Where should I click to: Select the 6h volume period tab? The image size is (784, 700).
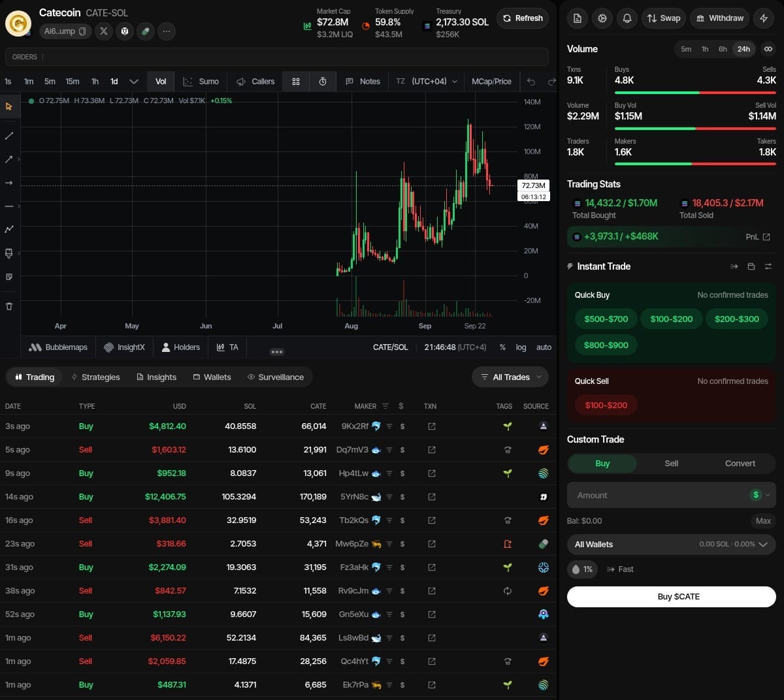tap(723, 49)
